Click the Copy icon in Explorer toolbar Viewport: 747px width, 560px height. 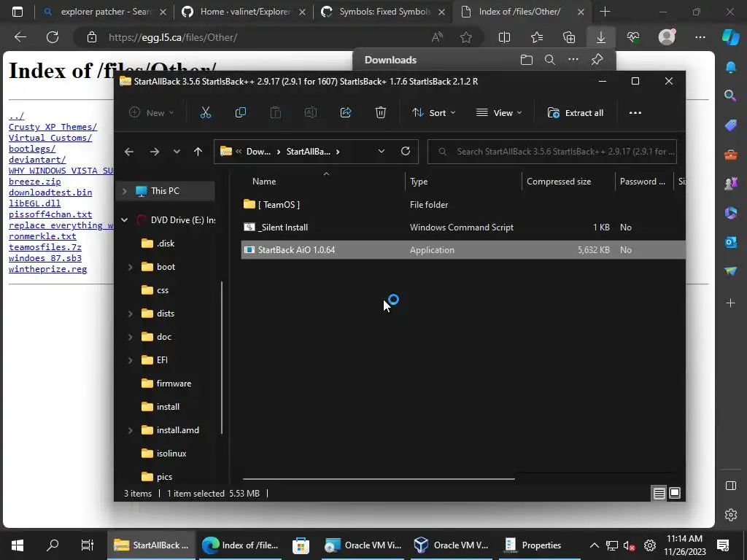tap(241, 113)
